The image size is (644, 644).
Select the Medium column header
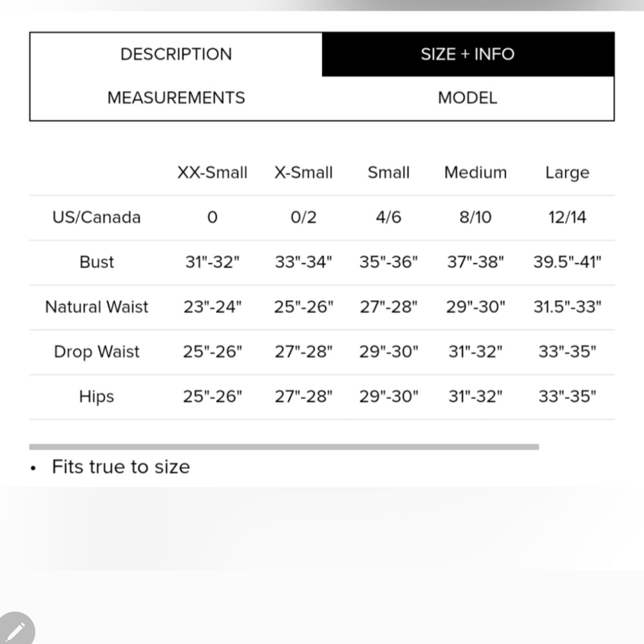pos(475,173)
